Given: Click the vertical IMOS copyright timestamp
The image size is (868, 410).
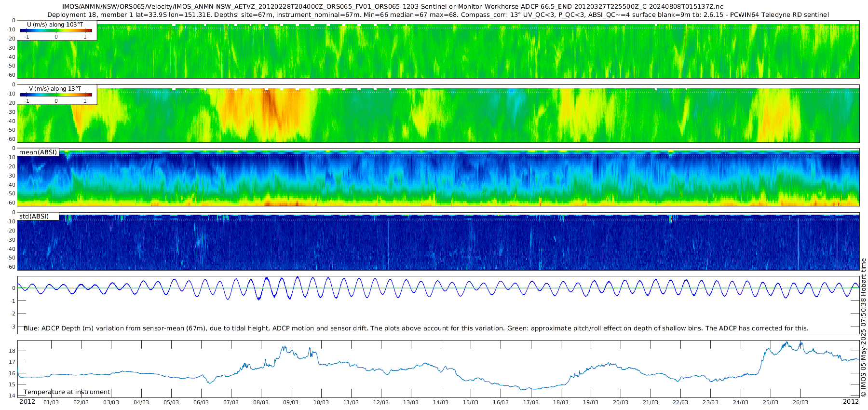Looking at the screenshot, I should [863, 328].
